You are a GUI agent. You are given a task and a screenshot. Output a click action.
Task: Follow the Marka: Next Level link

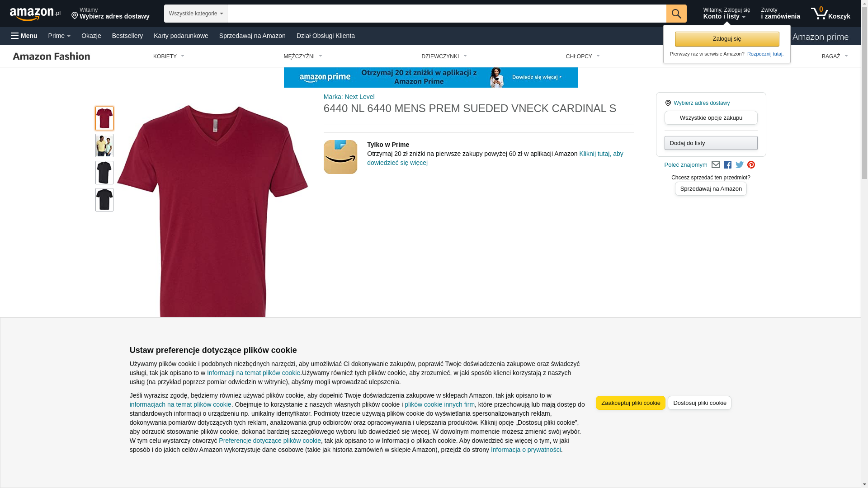tap(349, 97)
